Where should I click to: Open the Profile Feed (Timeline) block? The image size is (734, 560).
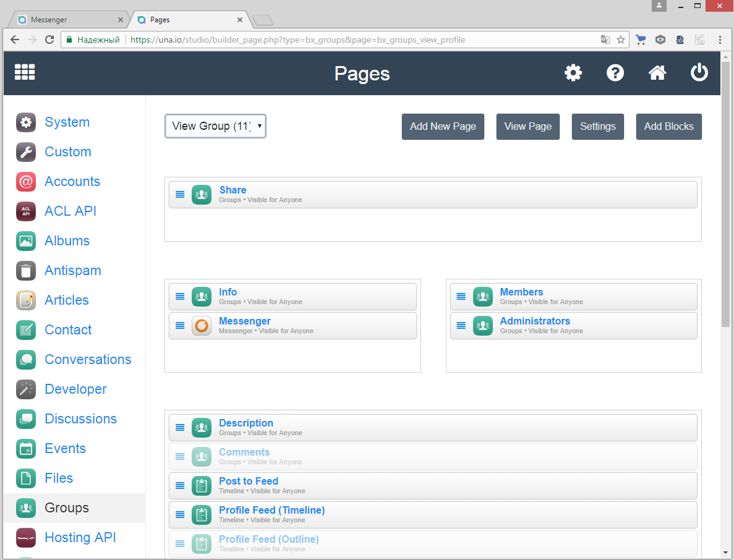coord(271,511)
